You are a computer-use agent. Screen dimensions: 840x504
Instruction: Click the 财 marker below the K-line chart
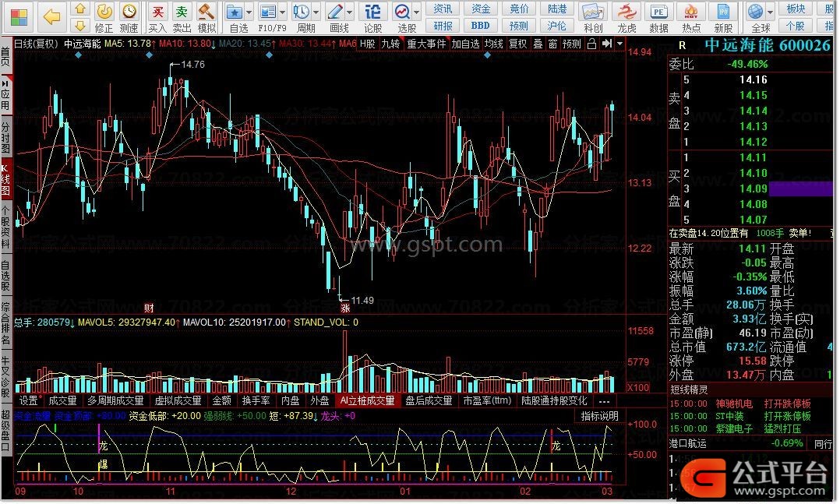(x=149, y=308)
